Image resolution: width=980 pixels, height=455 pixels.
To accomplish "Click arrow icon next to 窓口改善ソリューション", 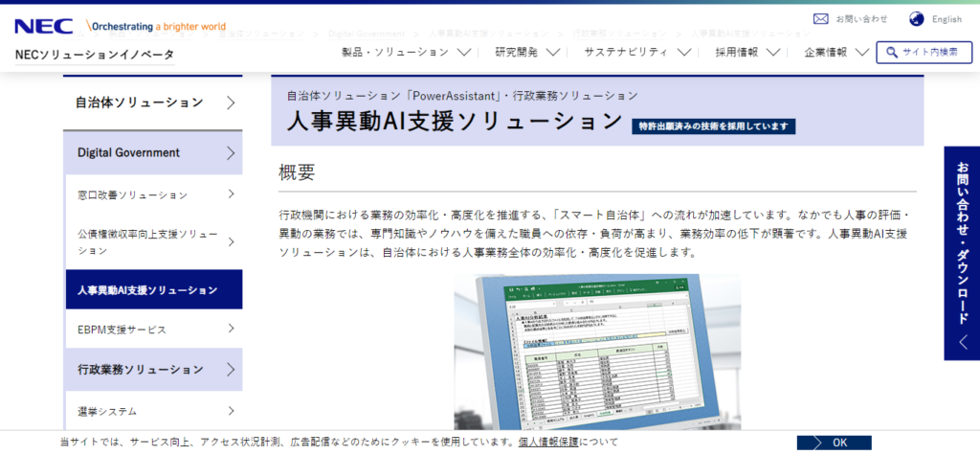I will [x=231, y=194].
